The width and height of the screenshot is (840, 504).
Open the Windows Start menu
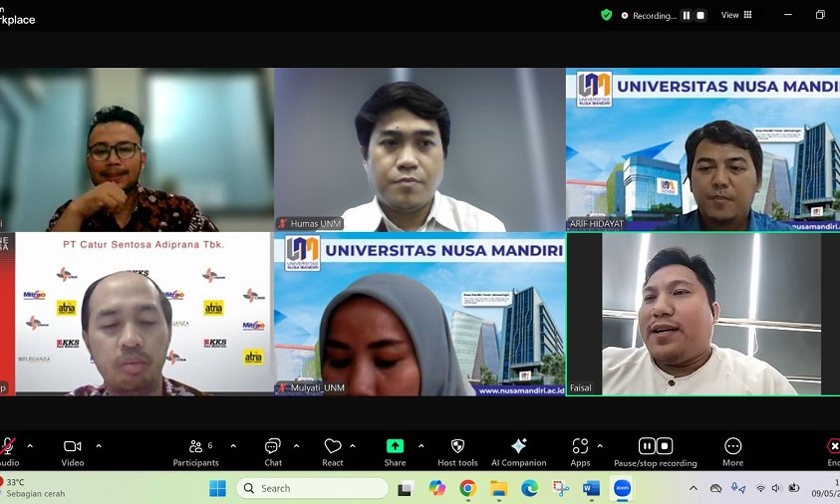[217, 488]
